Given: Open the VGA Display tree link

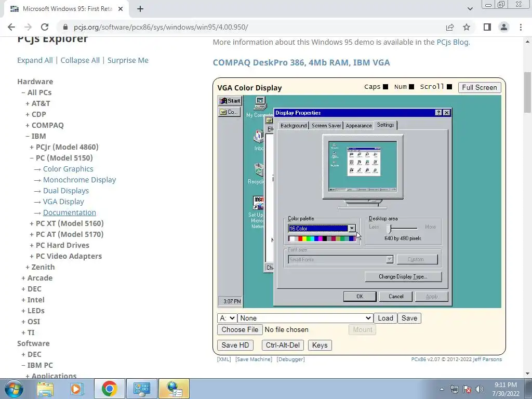Looking at the screenshot, I should [63, 202].
